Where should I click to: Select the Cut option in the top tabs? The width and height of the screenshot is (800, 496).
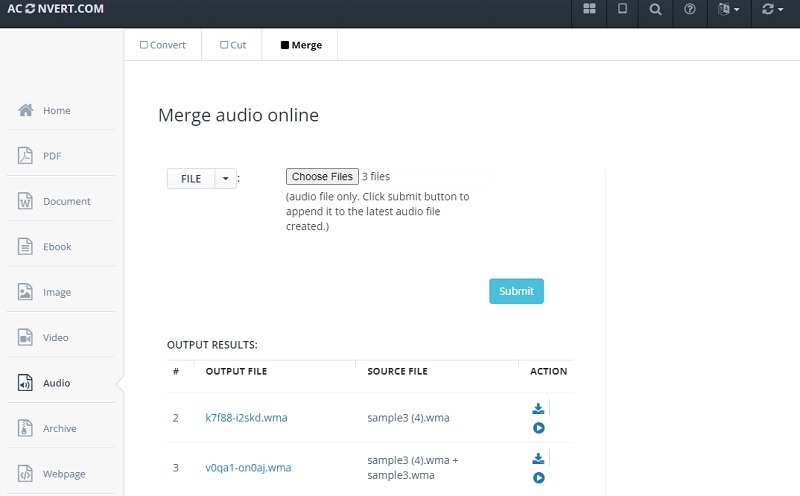click(232, 45)
